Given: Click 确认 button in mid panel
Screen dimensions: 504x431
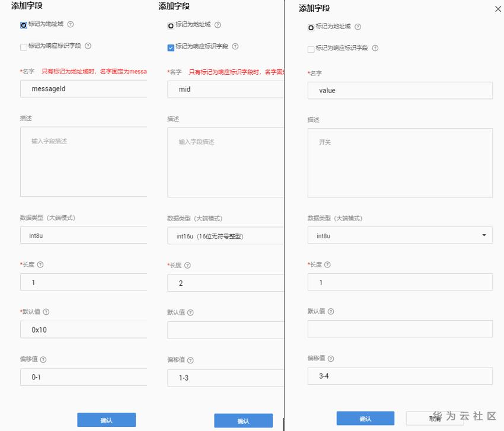Looking at the screenshot, I should (x=243, y=420).
